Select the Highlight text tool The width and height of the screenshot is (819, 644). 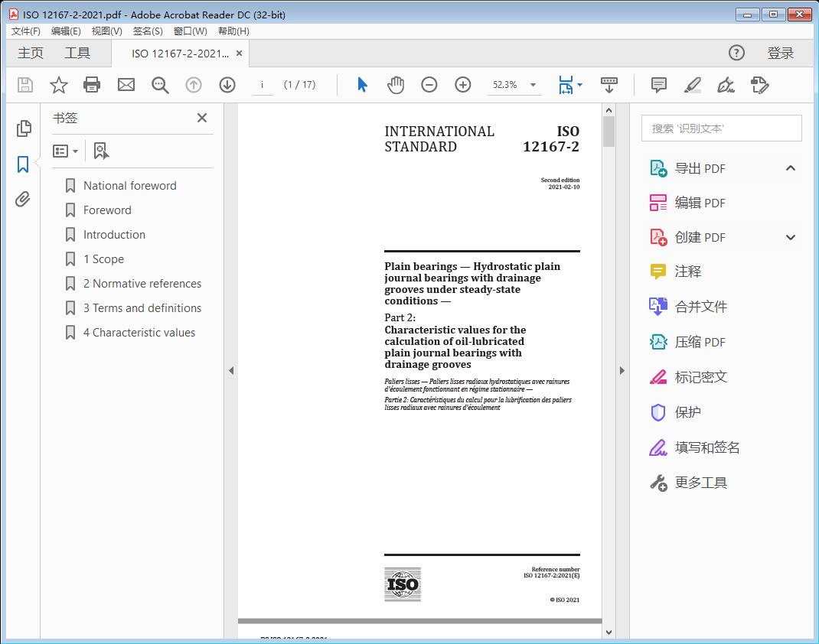pyautogui.click(x=692, y=85)
